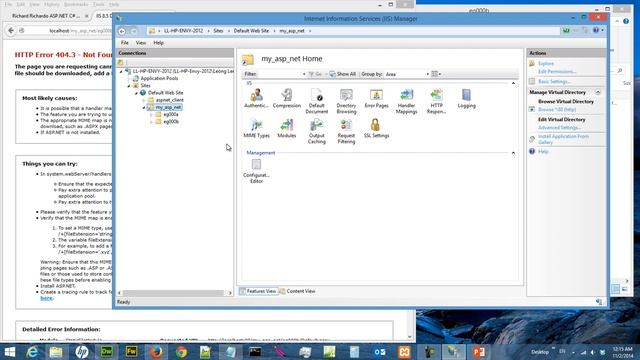
Task: Collapse the LL-HP-ENVY-2012 server node
Action: click(121, 71)
